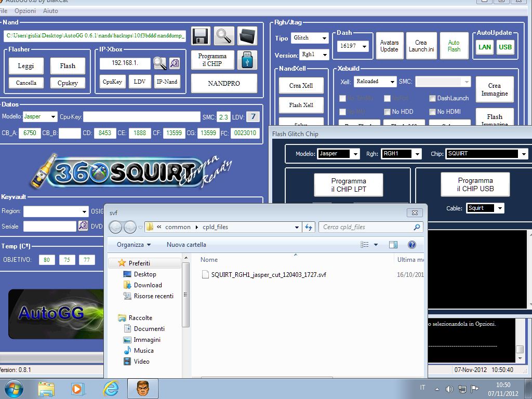Click the Programma il CHIP USB button
The height and width of the screenshot is (399, 532).
(x=475, y=184)
